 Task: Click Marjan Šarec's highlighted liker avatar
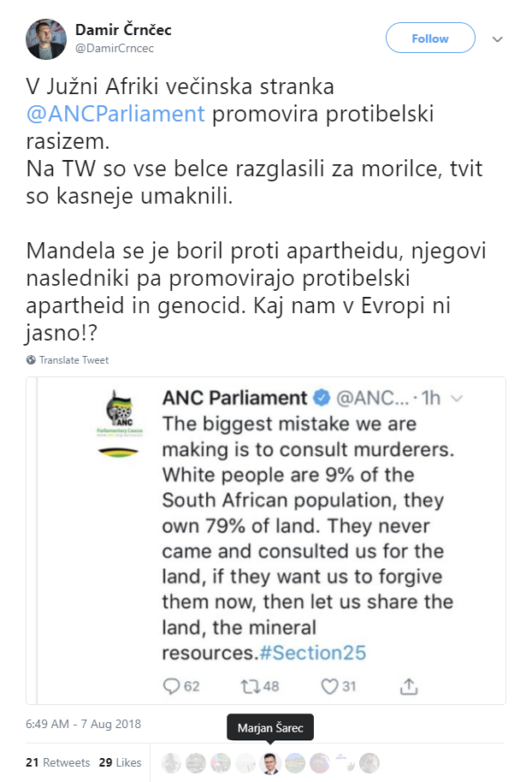coord(270,762)
